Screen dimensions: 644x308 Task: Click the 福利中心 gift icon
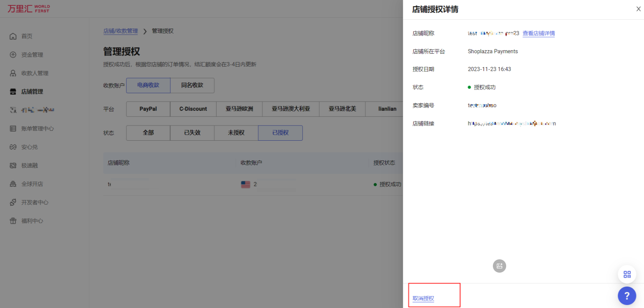pyautogui.click(x=13, y=221)
